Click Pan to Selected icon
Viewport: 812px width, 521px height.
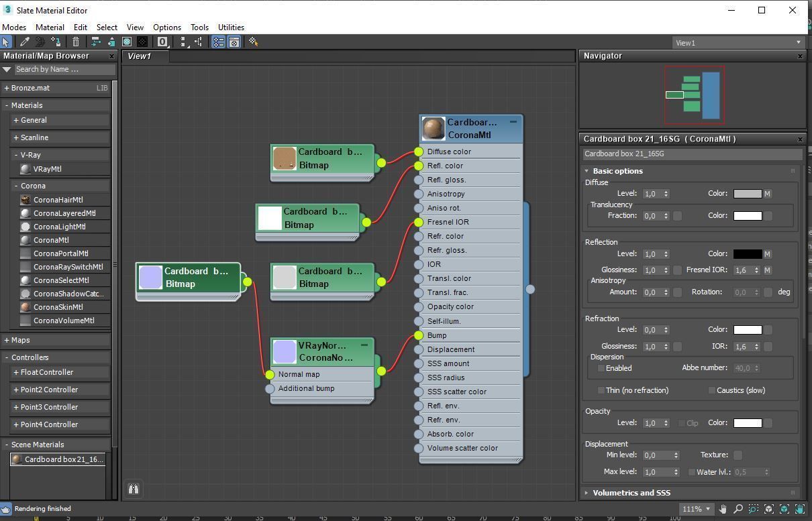pos(800,509)
